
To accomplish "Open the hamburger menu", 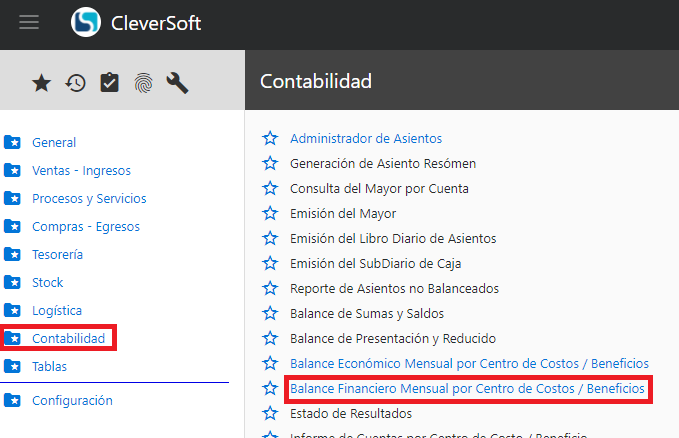I will pos(29,22).
